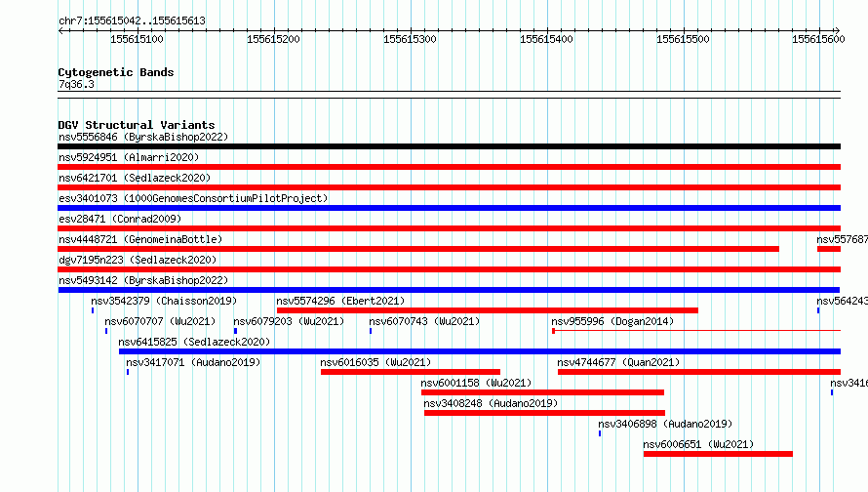Click the red esv28471 variant bar

(449, 228)
